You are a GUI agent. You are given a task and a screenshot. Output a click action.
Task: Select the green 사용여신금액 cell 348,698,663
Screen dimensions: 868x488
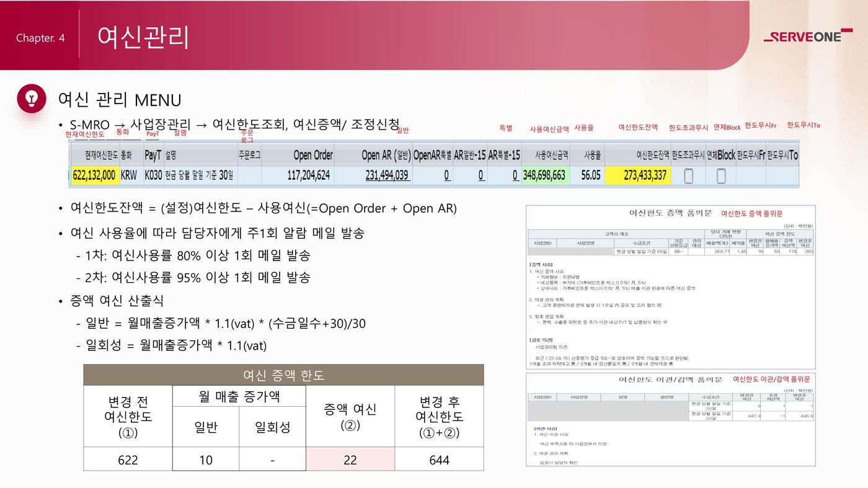(544, 175)
